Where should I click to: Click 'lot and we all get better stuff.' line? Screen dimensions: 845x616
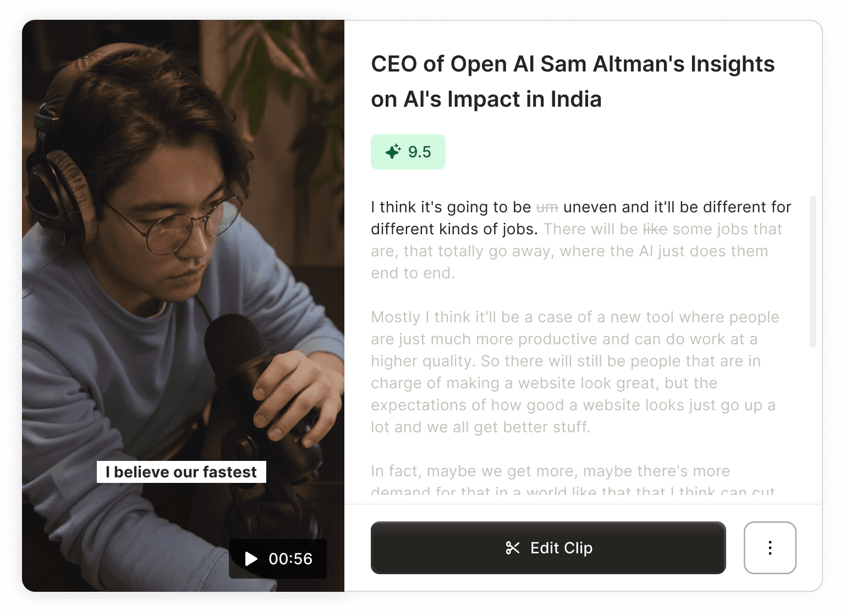pyautogui.click(x=480, y=427)
